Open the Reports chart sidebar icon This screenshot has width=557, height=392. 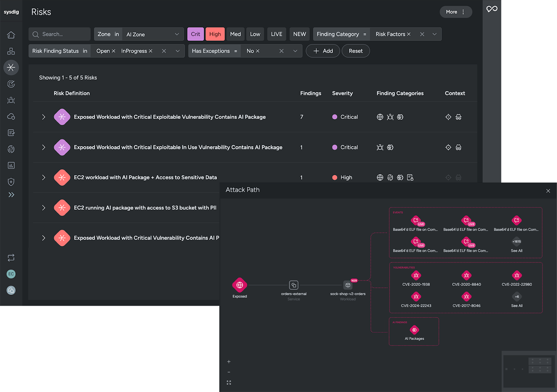point(11,166)
